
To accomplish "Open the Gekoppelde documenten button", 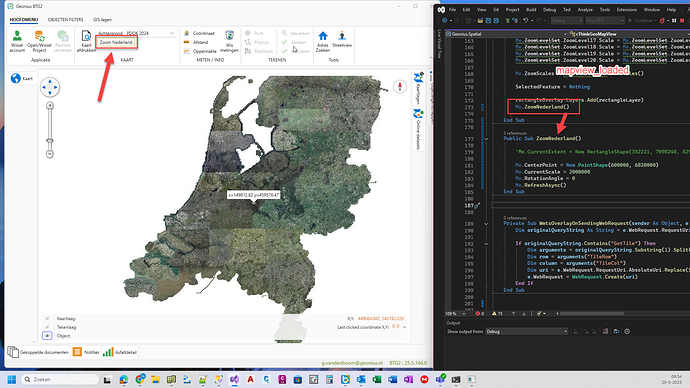I will click(x=39, y=352).
